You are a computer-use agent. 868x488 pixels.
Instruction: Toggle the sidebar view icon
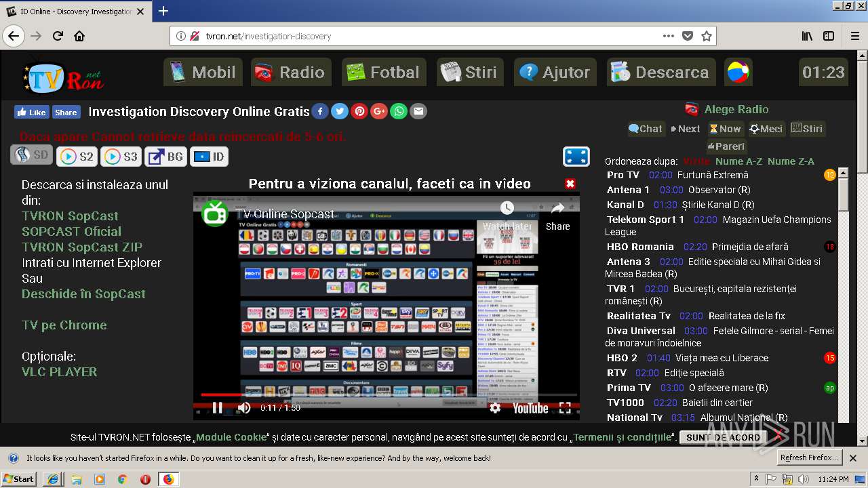[x=829, y=36]
